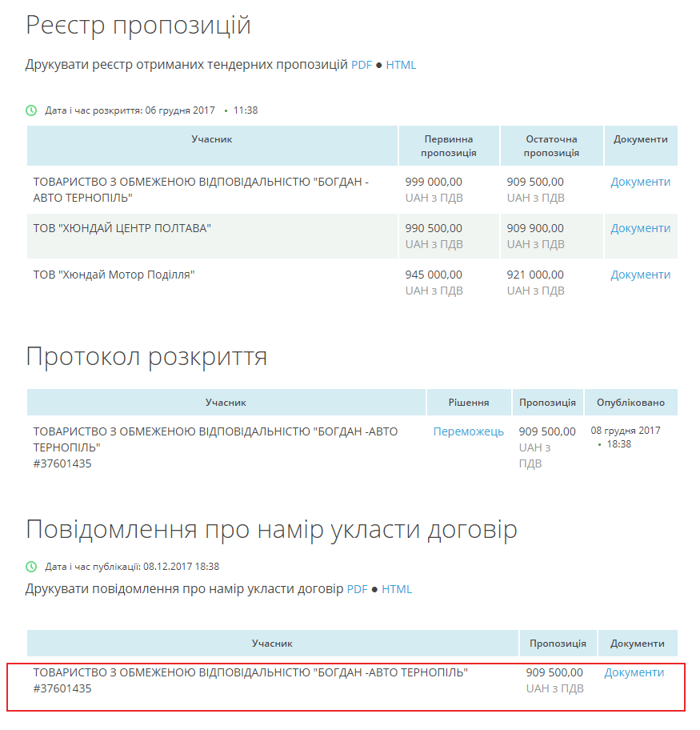Viewport: 700px width, 730px height.
Task: Click the clock icon beside disclosure date
Action: (x=31, y=110)
